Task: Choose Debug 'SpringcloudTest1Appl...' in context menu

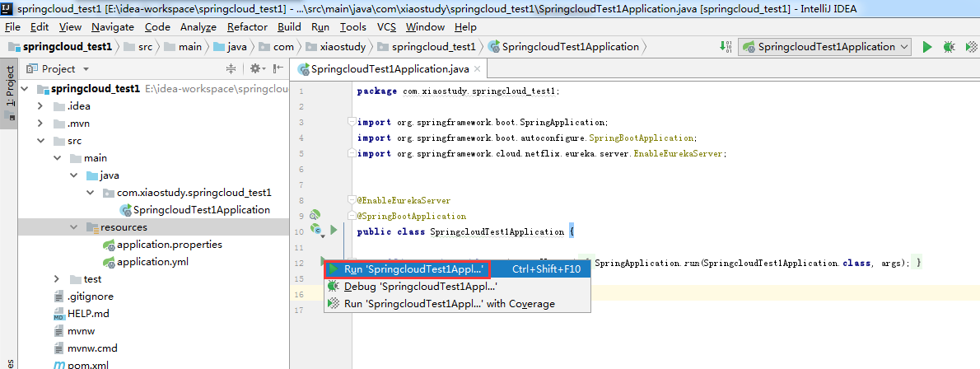Action: 458,287
